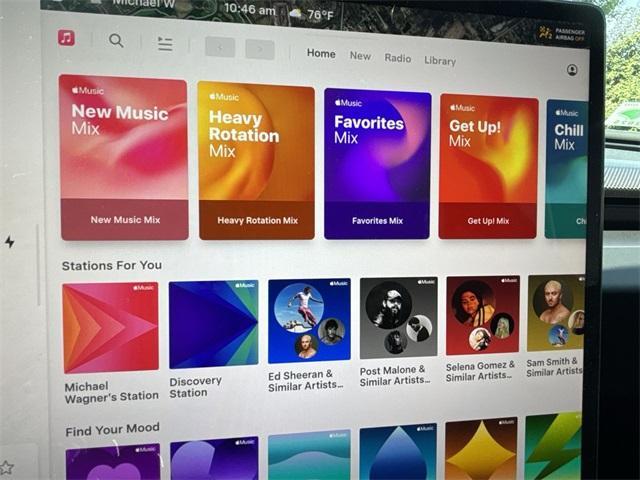The image size is (640, 480).
Task: Open the purple heart mood station
Action: tap(113, 462)
